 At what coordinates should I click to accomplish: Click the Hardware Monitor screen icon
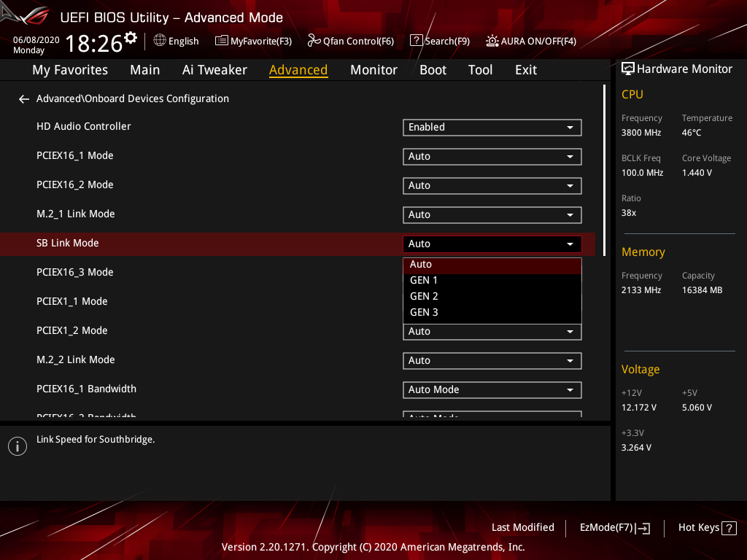[628, 69]
